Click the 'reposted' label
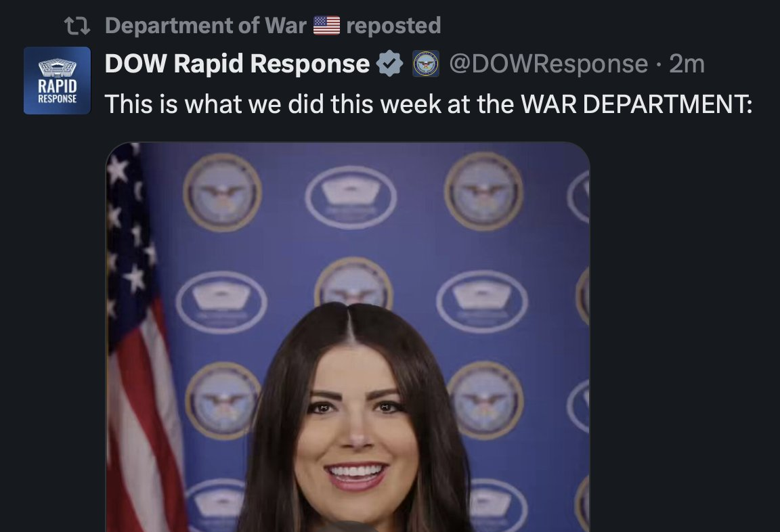780x532 pixels. (393, 25)
